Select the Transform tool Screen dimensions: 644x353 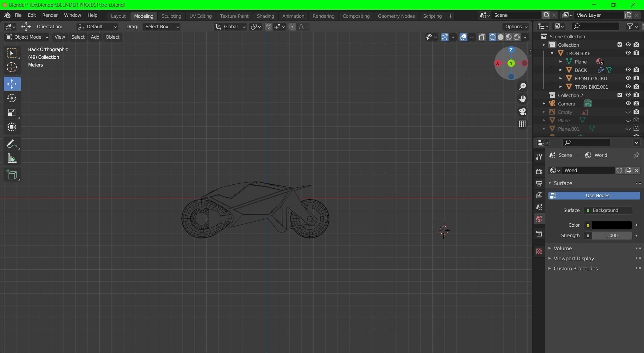tap(12, 127)
